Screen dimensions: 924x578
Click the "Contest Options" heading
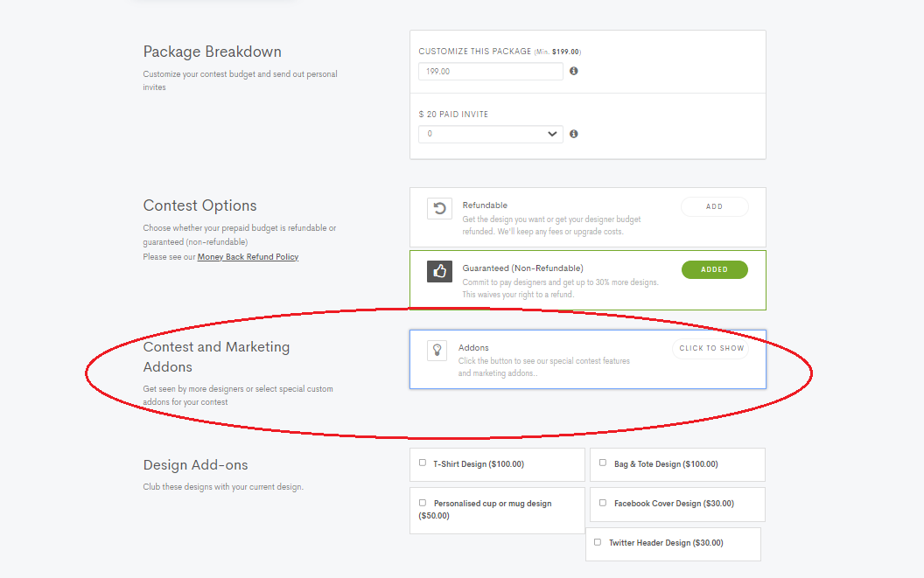[x=199, y=205]
